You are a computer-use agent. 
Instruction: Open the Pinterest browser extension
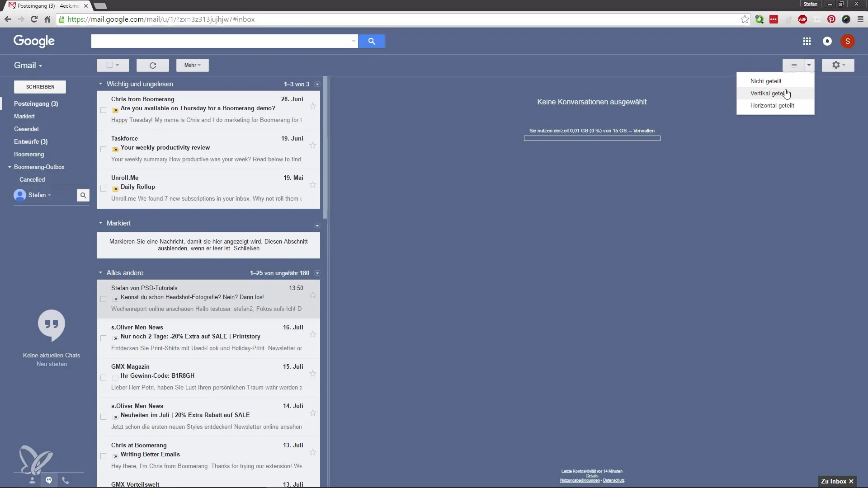point(831,19)
